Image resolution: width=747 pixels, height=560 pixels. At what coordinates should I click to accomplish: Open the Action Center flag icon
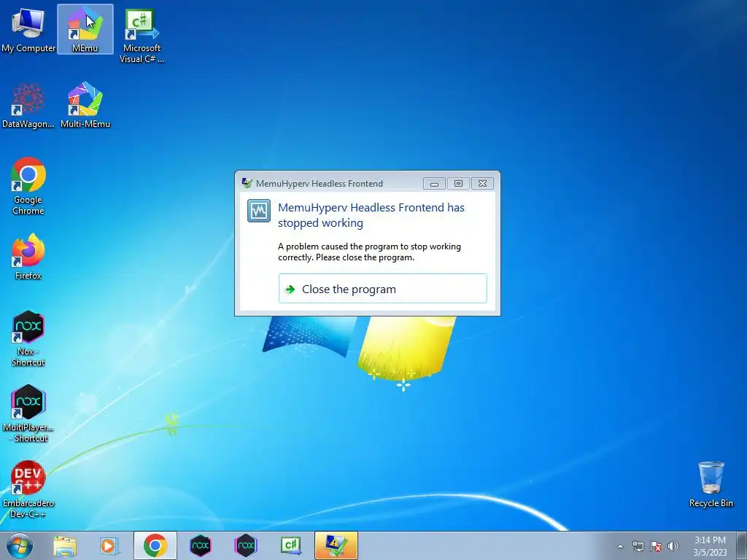coord(656,546)
